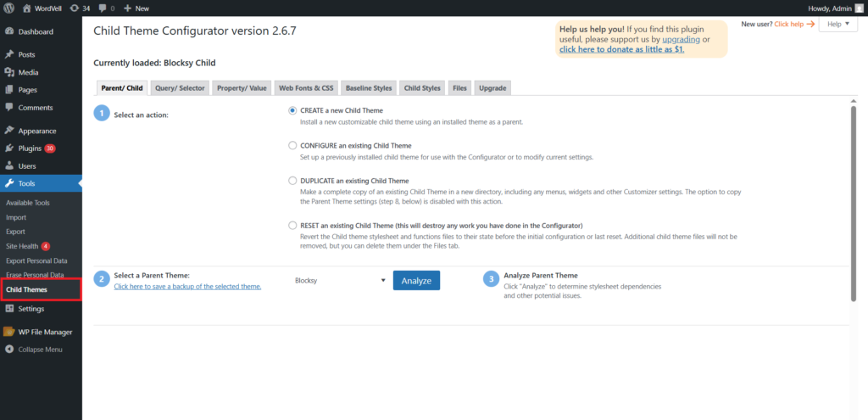Click the Analyze button
868x420 pixels.
click(416, 280)
